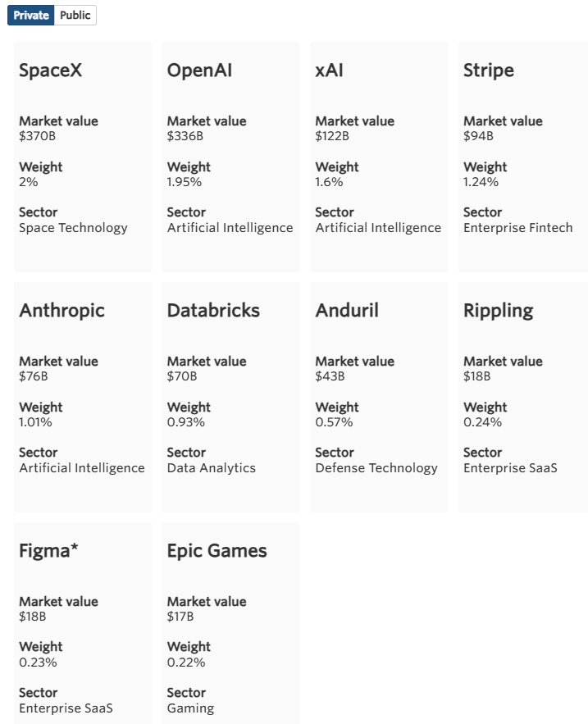Select Stripe's Enterprise Fintech sector label
The width and height of the screenshot is (588, 724).
[x=517, y=228]
